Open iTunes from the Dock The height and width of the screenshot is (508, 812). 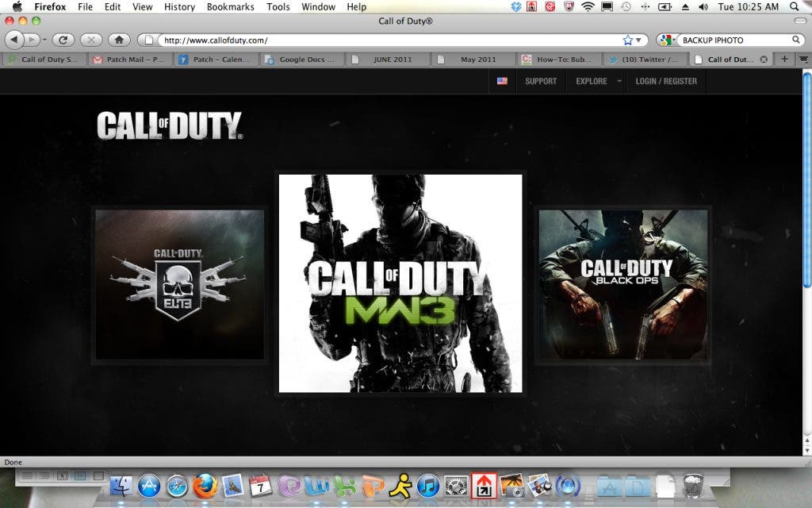[x=428, y=487]
